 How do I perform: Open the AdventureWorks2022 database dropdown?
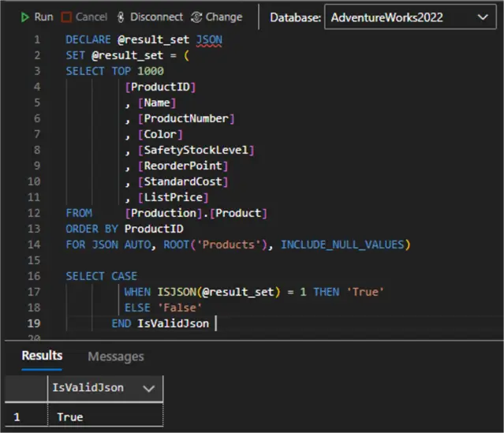(410, 17)
